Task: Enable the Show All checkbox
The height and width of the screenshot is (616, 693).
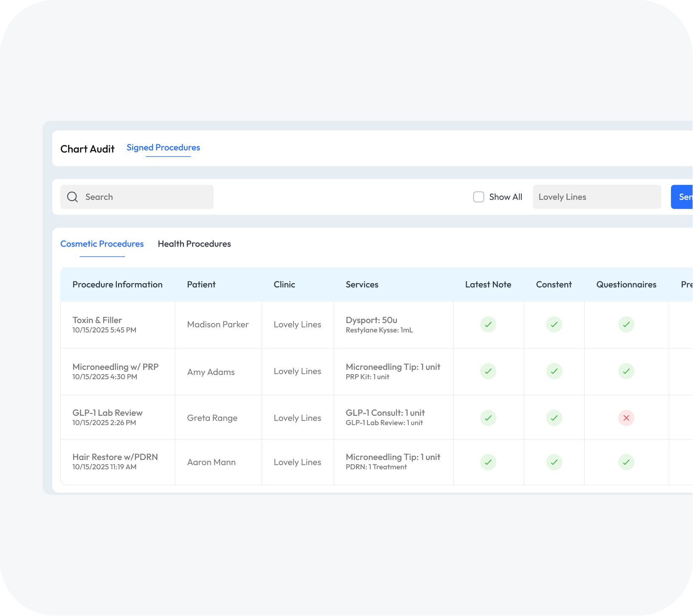Action: (478, 197)
